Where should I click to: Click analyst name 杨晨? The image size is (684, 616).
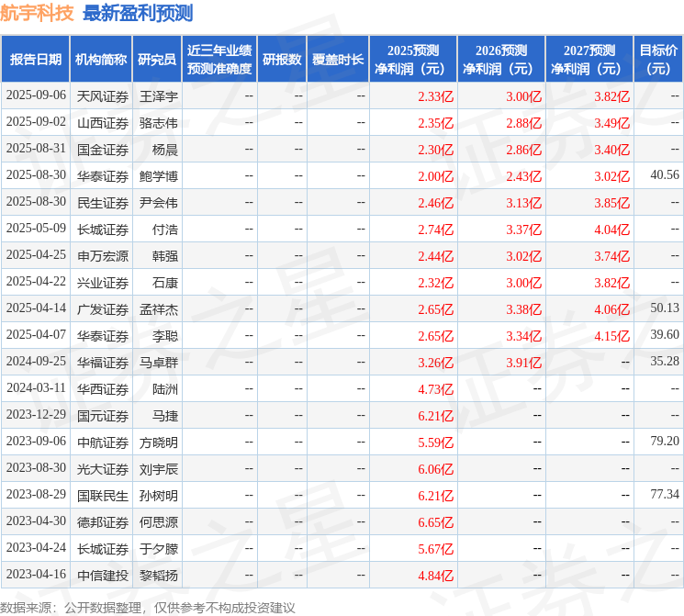coord(165,150)
